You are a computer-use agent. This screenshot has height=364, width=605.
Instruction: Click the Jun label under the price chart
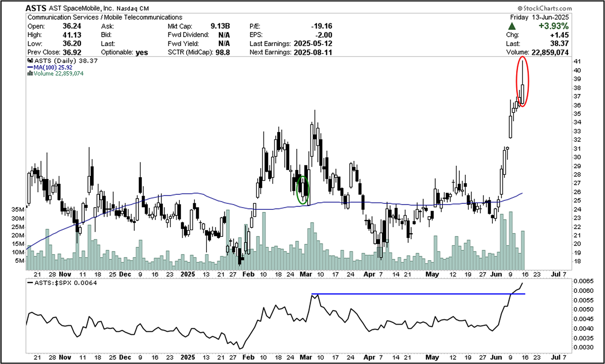(x=496, y=274)
